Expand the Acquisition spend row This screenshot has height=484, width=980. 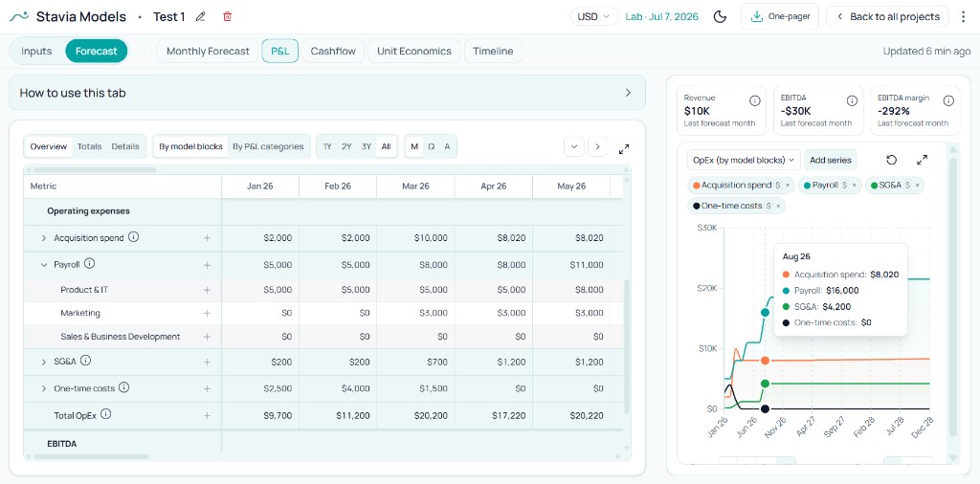[44, 238]
